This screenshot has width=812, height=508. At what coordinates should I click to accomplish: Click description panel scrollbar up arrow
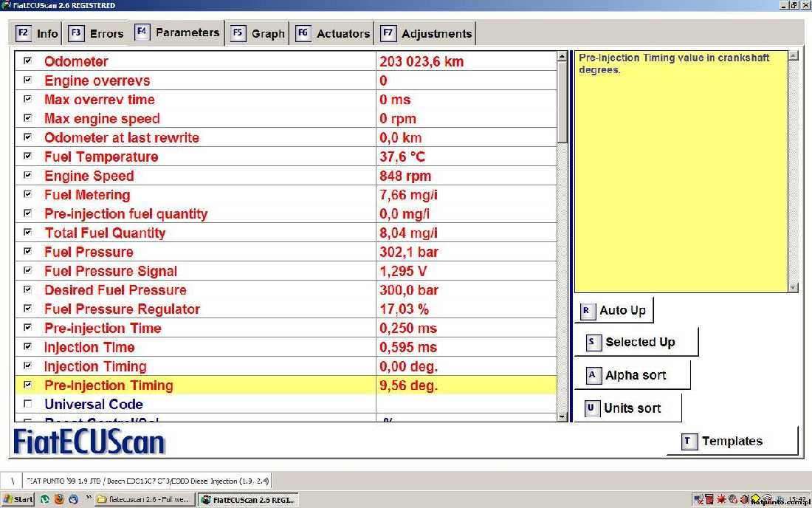point(794,55)
